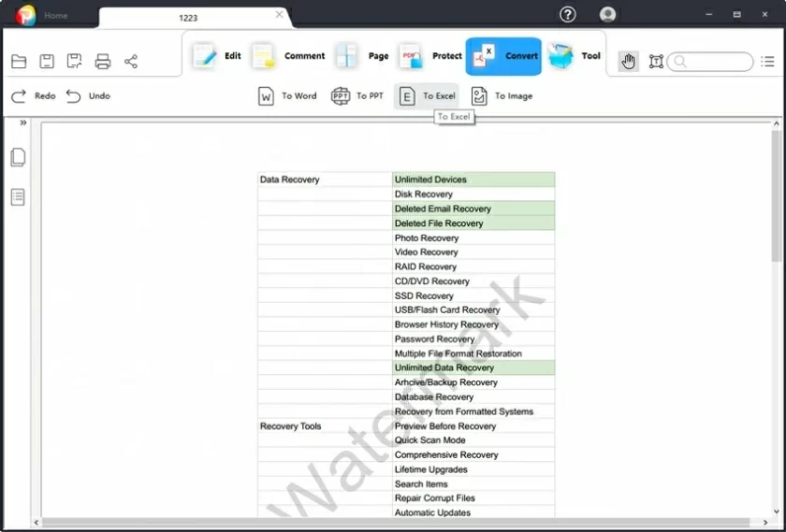The width and height of the screenshot is (786, 532).
Task: Convert the document To Image
Action: click(502, 95)
